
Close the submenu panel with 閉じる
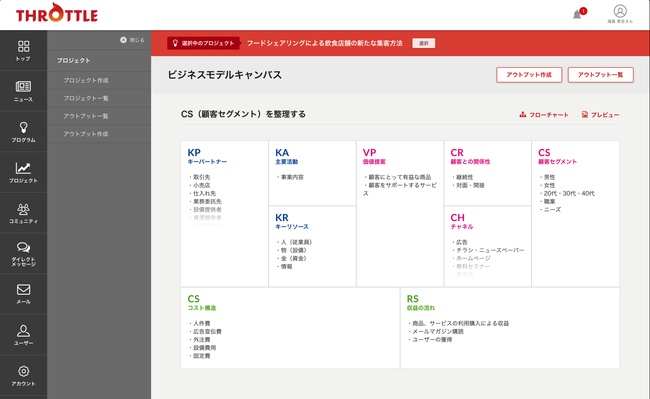tap(132, 40)
